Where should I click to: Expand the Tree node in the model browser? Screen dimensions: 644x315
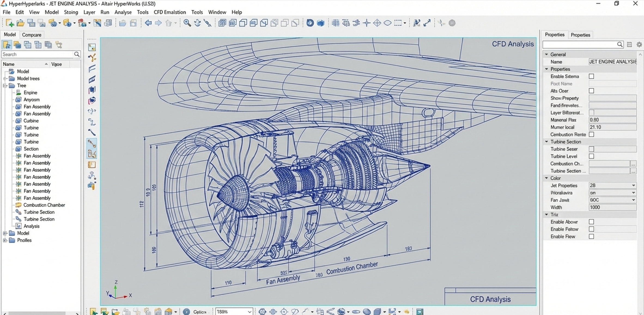5,86
